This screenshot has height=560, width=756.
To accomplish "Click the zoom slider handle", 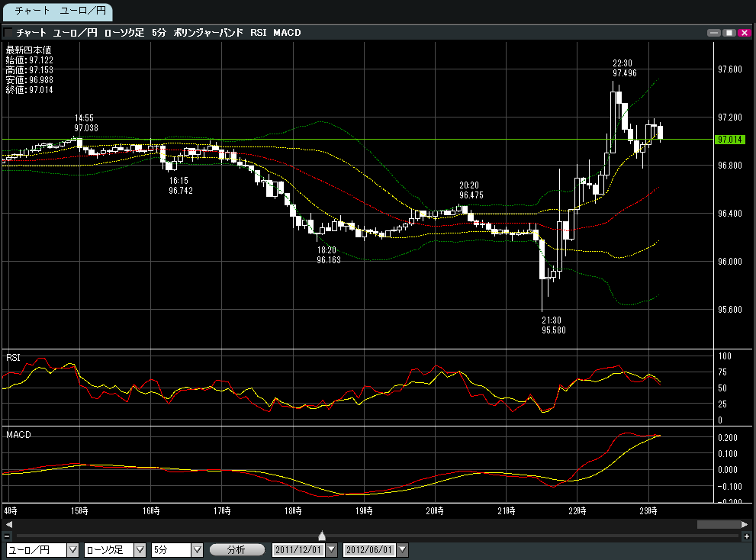I will (322, 536).
